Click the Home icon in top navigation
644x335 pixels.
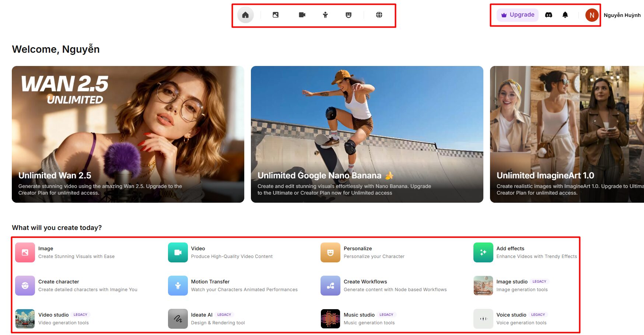tap(245, 15)
